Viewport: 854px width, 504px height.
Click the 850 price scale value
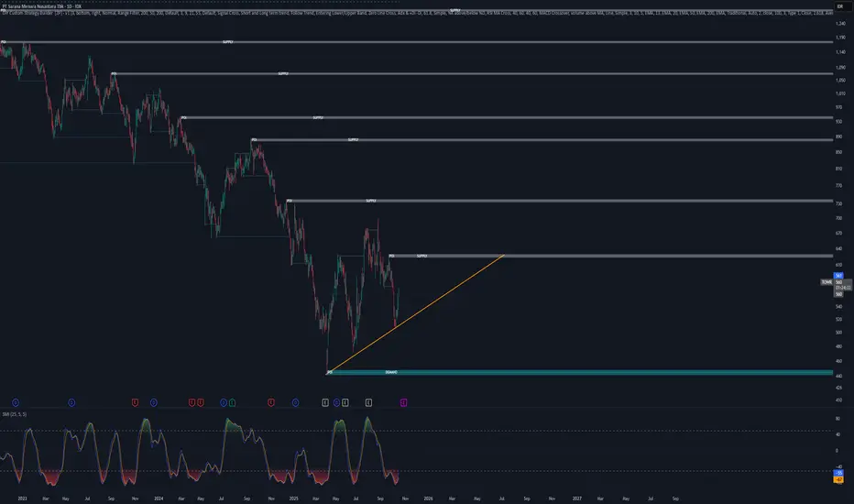coord(838,152)
